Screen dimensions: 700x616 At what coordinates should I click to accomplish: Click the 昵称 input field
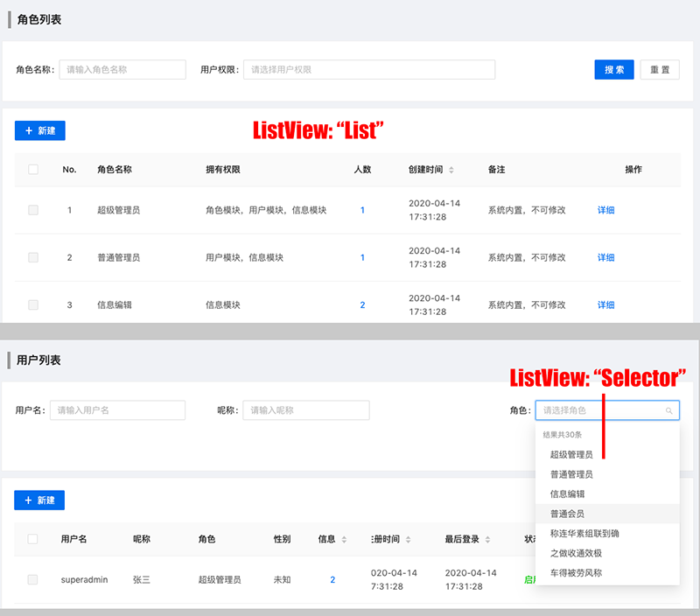305,410
